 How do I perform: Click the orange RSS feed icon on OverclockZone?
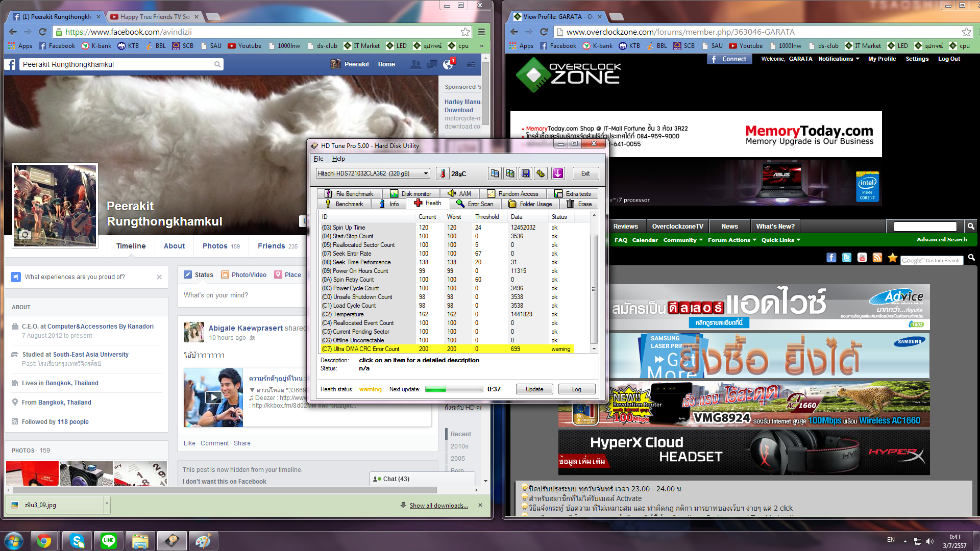pyautogui.click(x=877, y=258)
